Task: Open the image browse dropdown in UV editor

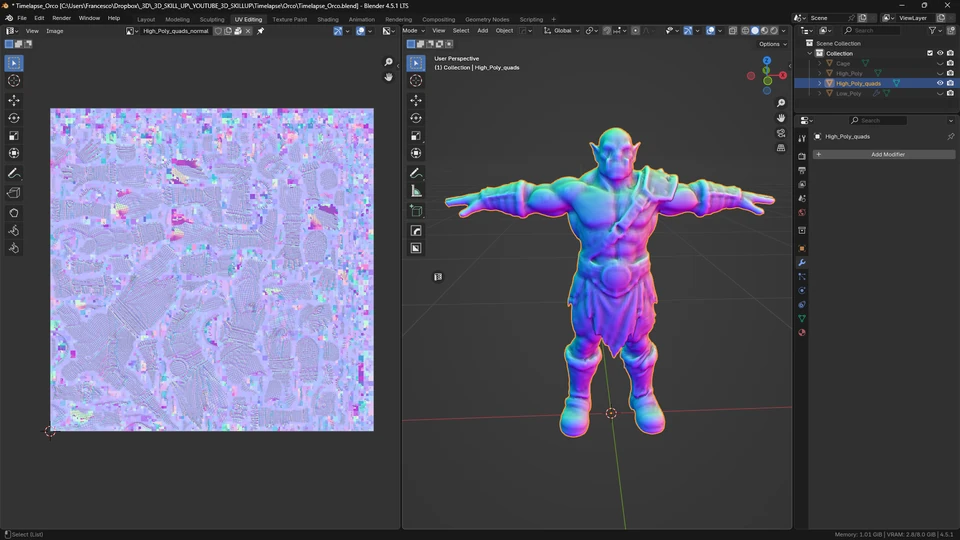Action: coord(132,31)
